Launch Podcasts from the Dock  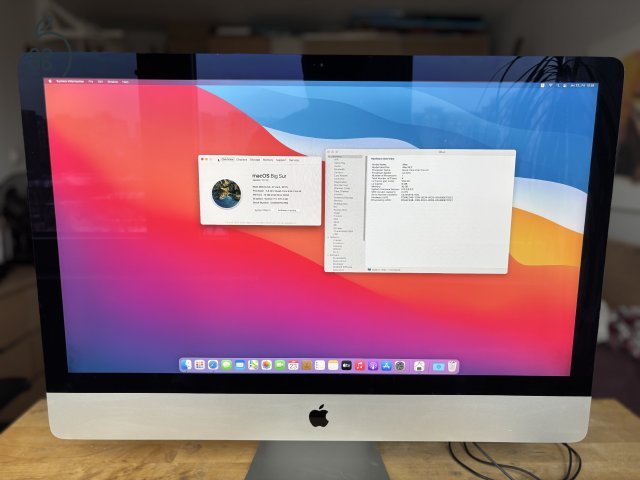pyautogui.click(x=373, y=365)
